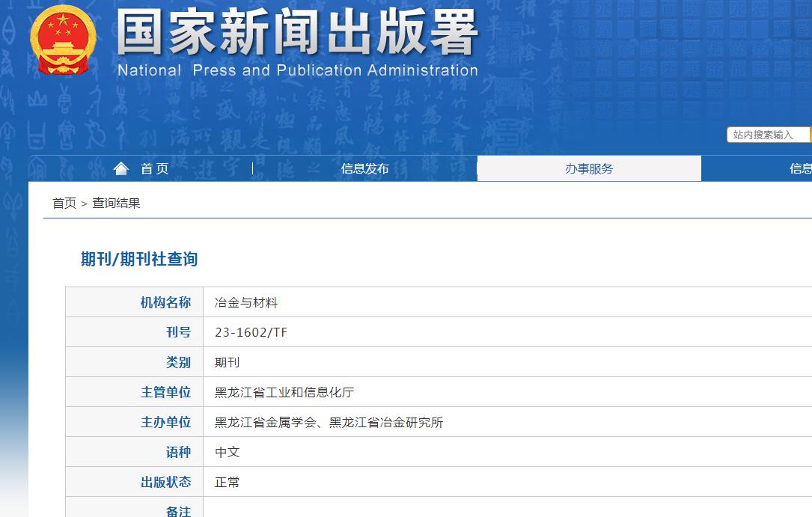Click the national emblem logo
Image resolution: width=812 pixels, height=517 pixels.
click(63, 41)
